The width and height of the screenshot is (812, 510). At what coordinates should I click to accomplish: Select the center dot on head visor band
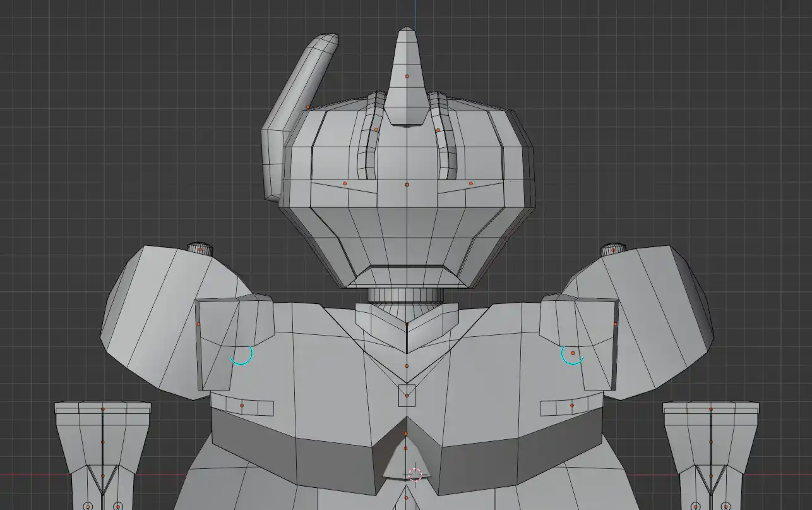click(407, 185)
